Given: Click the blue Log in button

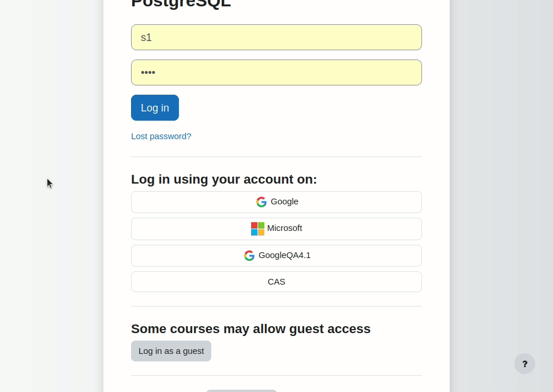Looking at the screenshot, I should [155, 107].
